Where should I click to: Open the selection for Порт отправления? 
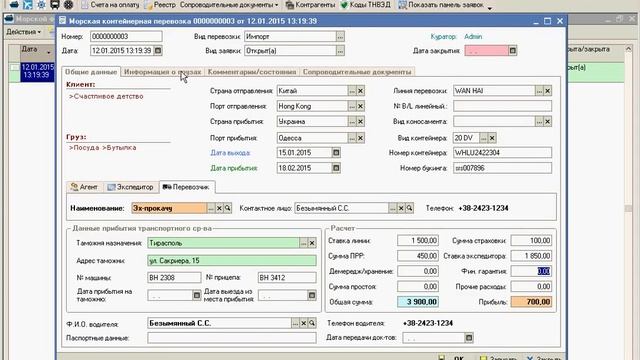pos(352,106)
